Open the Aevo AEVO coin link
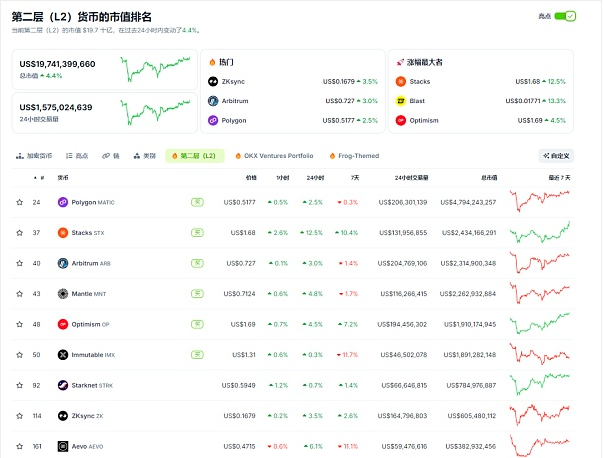 [x=87, y=446]
